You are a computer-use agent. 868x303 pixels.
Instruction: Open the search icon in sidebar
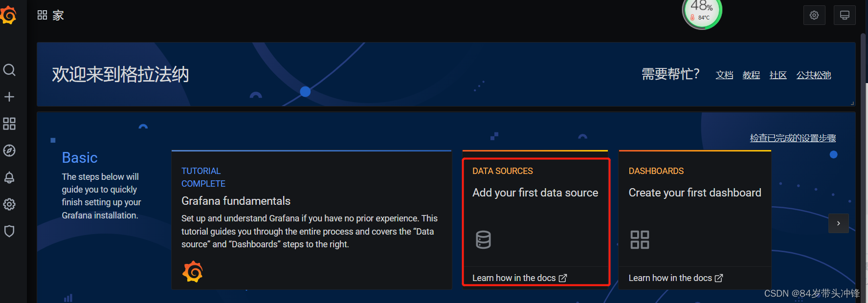coord(9,70)
